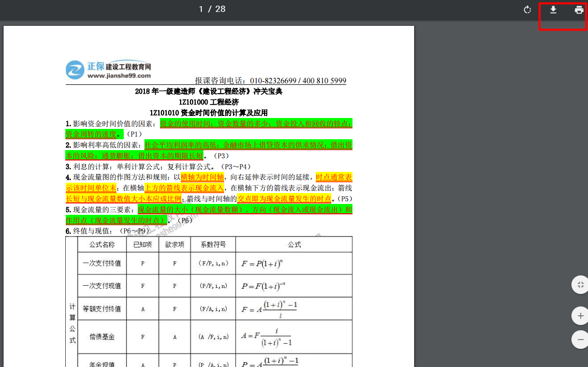The image size is (588, 367).
Task: Print the PDF document
Action: click(579, 10)
